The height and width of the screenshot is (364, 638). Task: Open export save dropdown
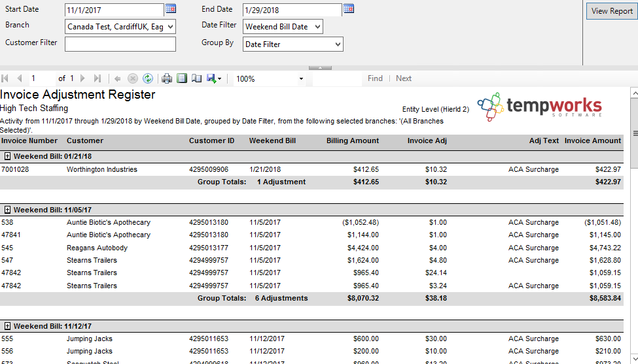214,78
